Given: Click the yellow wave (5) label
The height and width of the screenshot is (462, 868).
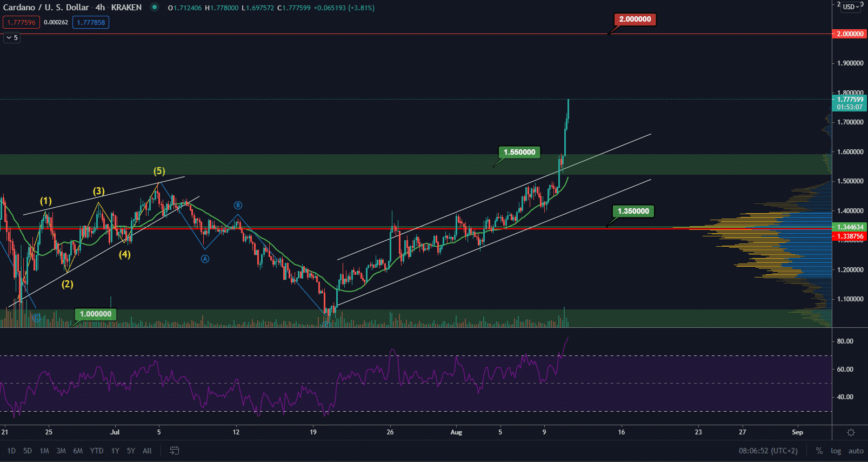Looking at the screenshot, I should (159, 171).
